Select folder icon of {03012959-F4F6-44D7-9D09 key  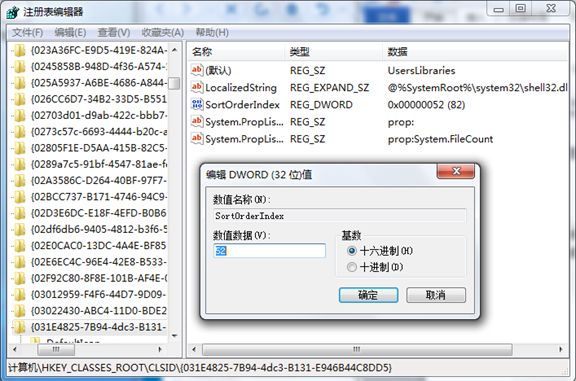(19, 294)
